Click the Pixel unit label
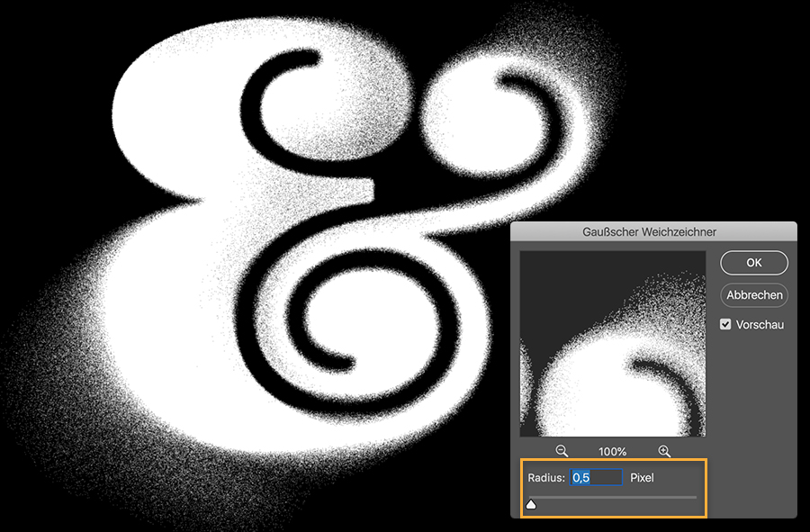The image size is (810, 532). click(642, 478)
